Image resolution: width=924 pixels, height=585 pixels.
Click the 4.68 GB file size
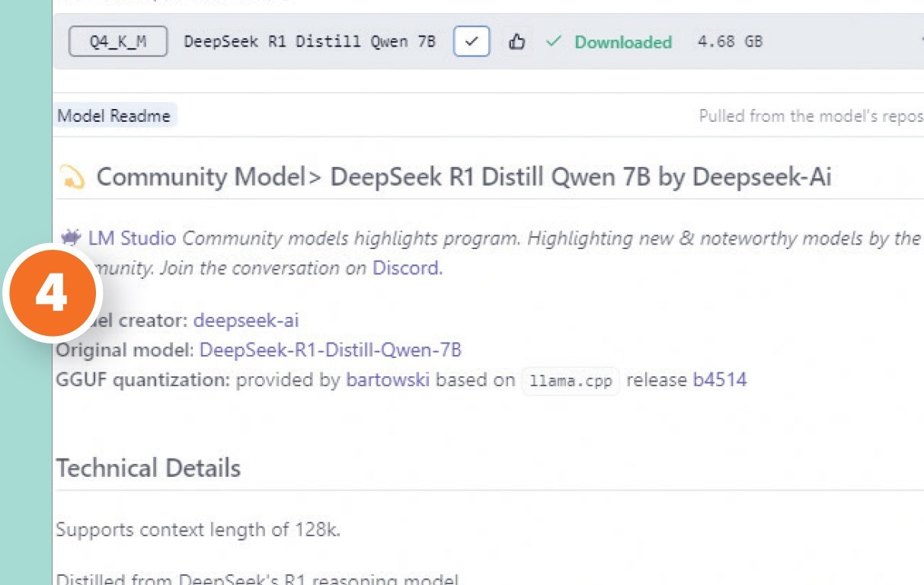[730, 42]
